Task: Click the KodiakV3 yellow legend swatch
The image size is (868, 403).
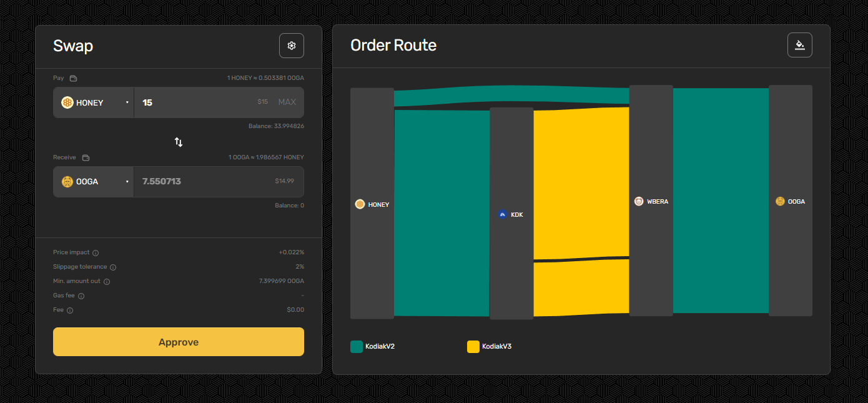Action: coord(473,347)
